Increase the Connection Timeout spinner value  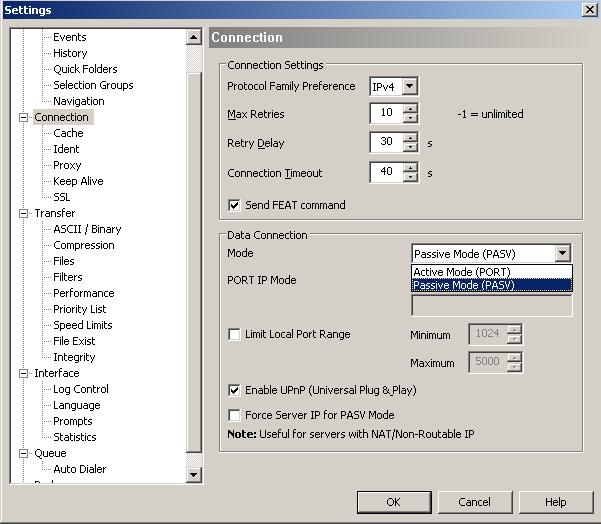(410, 168)
